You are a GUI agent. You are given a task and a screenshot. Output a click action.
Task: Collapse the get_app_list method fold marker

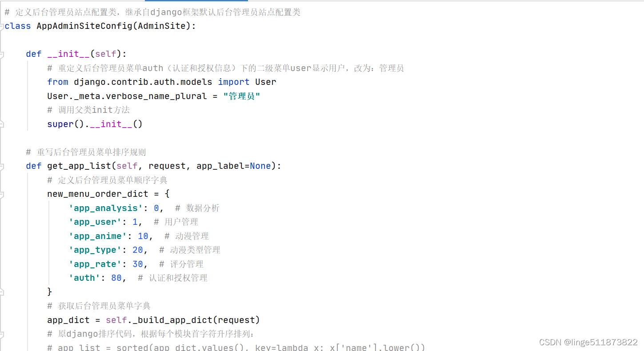pyautogui.click(x=2, y=166)
